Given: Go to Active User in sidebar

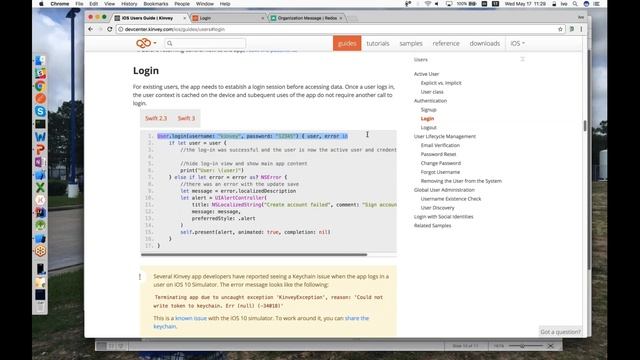Looking at the screenshot, I should tap(426, 74).
